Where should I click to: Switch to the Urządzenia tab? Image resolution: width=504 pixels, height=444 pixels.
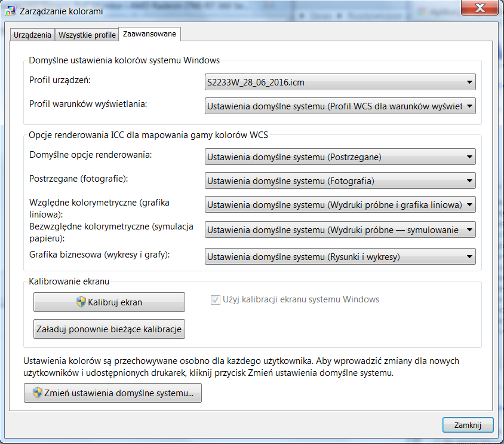pos(32,35)
